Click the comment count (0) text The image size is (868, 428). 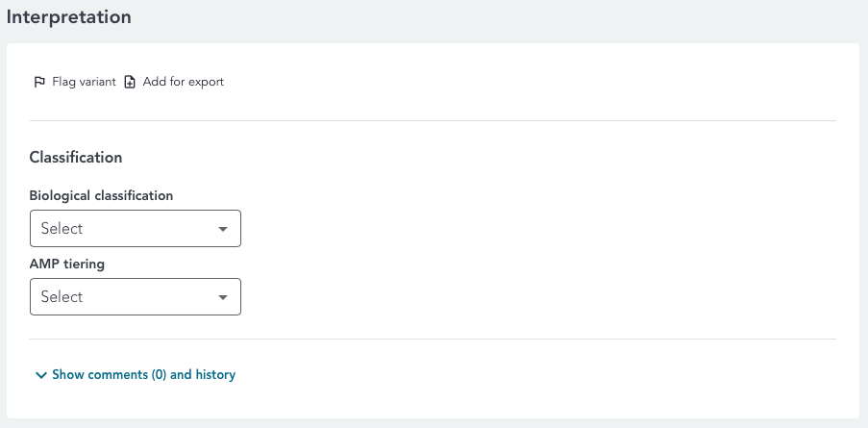(159, 375)
